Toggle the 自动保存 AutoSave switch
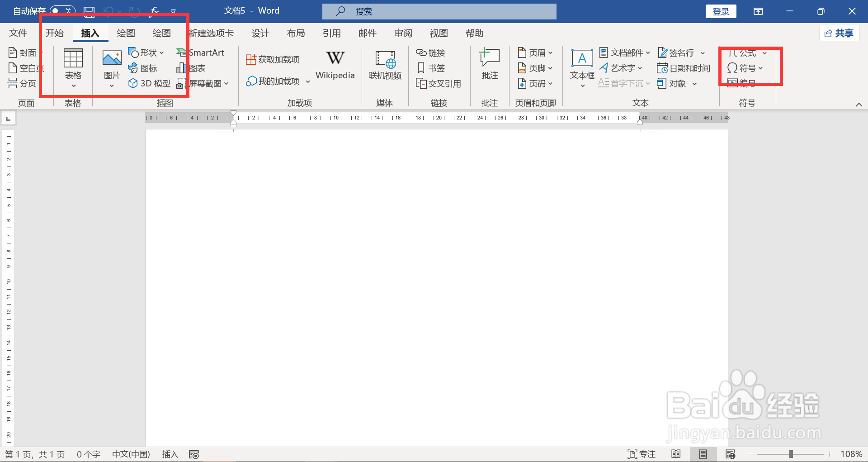Image resolution: width=868 pixels, height=462 pixels. pos(62,11)
